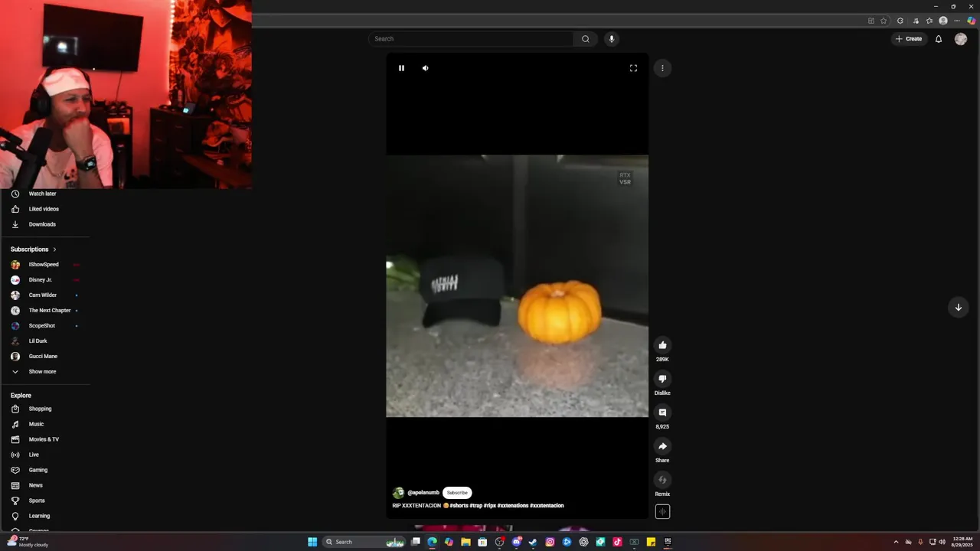Open Steam from the taskbar
980x551 pixels.
pyautogui.click(x=533, y=542)
